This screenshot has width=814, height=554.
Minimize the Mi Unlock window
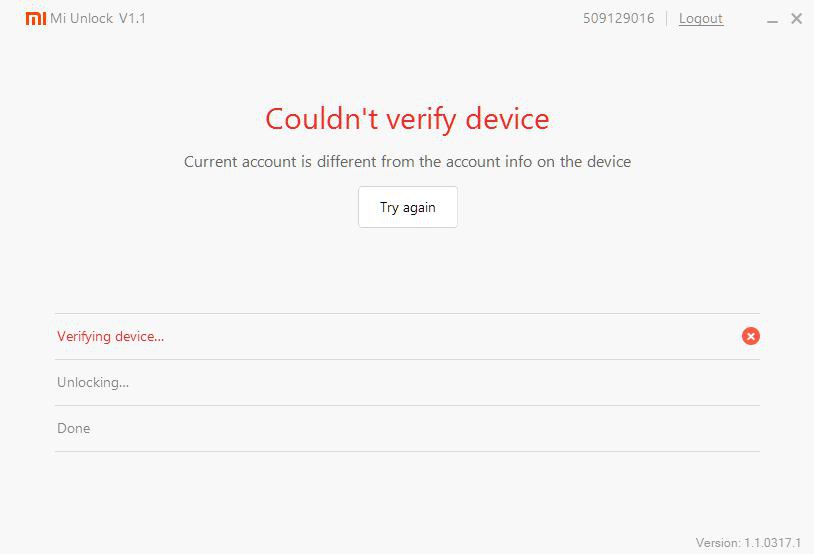pos(774,19)
